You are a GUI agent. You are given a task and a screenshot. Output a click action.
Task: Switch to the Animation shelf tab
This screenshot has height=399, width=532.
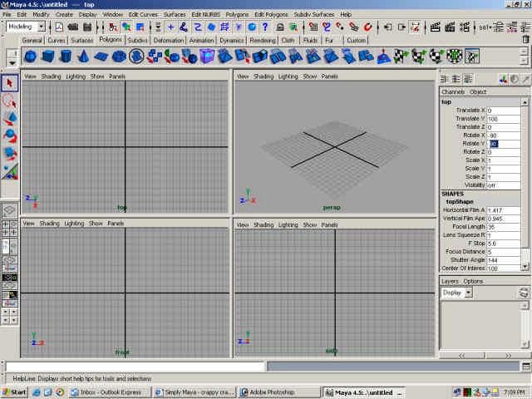(201, 40)
